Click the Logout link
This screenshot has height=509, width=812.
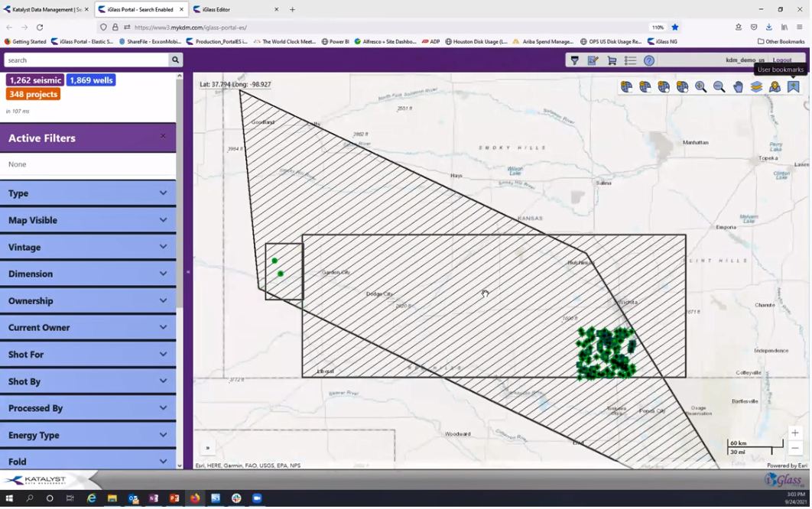[781, 58]
